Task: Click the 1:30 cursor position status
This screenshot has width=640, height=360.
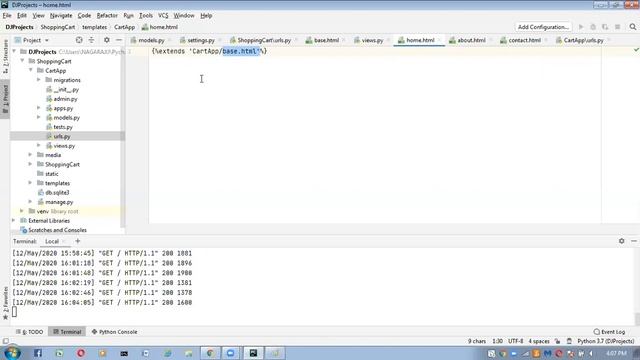Action: [498, 341]
